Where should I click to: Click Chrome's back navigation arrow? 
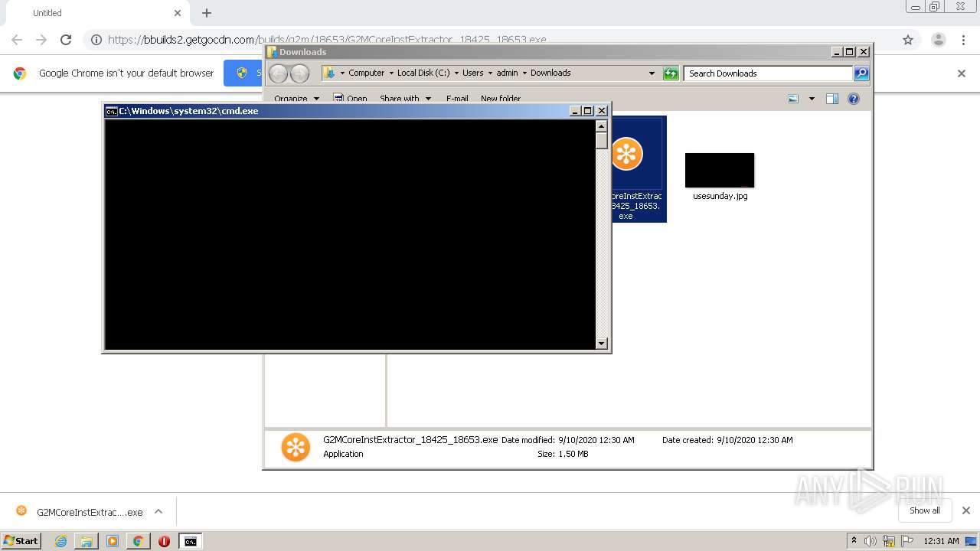17,40
